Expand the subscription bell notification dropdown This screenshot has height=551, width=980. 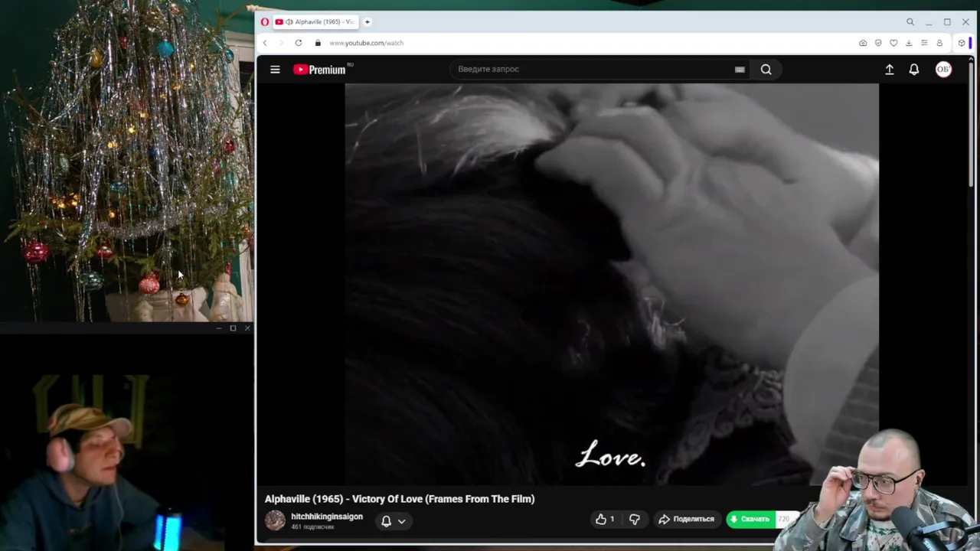coord(394,521)
